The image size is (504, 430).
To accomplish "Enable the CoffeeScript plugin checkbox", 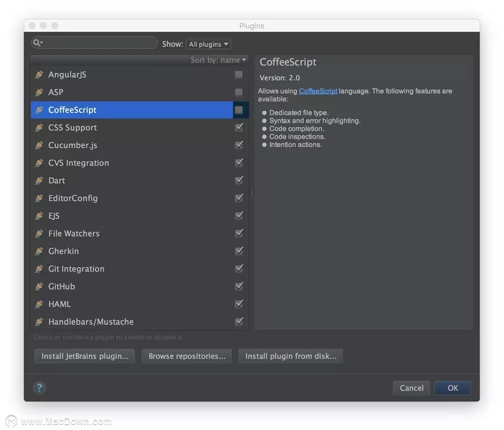I will click(239, 110).
